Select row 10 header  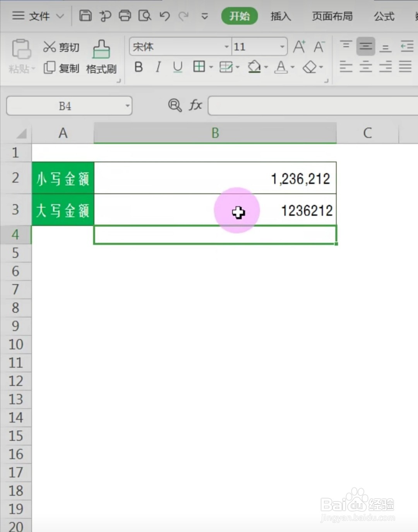(x=15, y=344)
